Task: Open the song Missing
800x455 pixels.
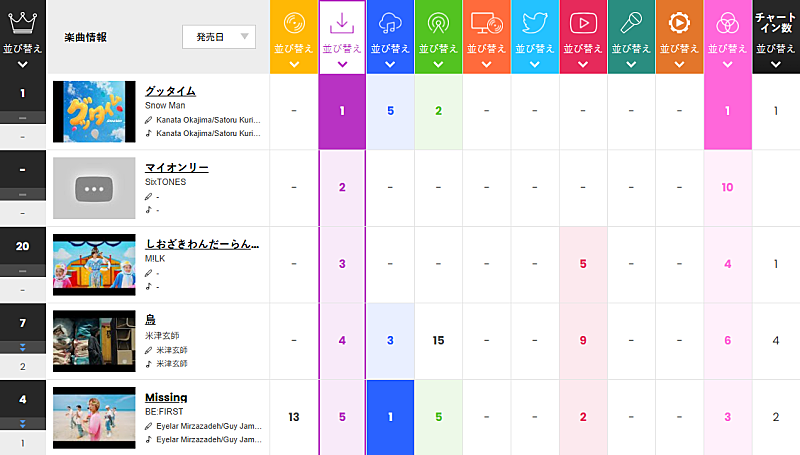Action: pyautogui.click(x=166, y=397)
